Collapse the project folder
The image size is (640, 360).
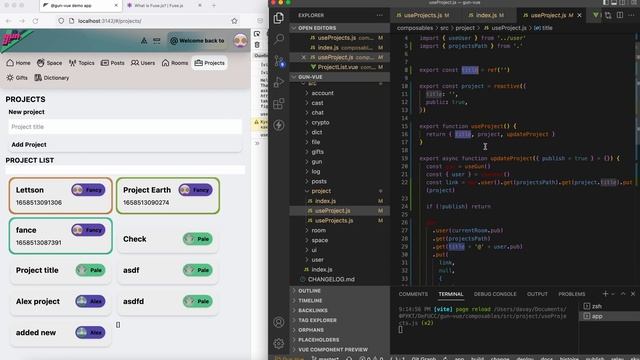tap(340, 191)
